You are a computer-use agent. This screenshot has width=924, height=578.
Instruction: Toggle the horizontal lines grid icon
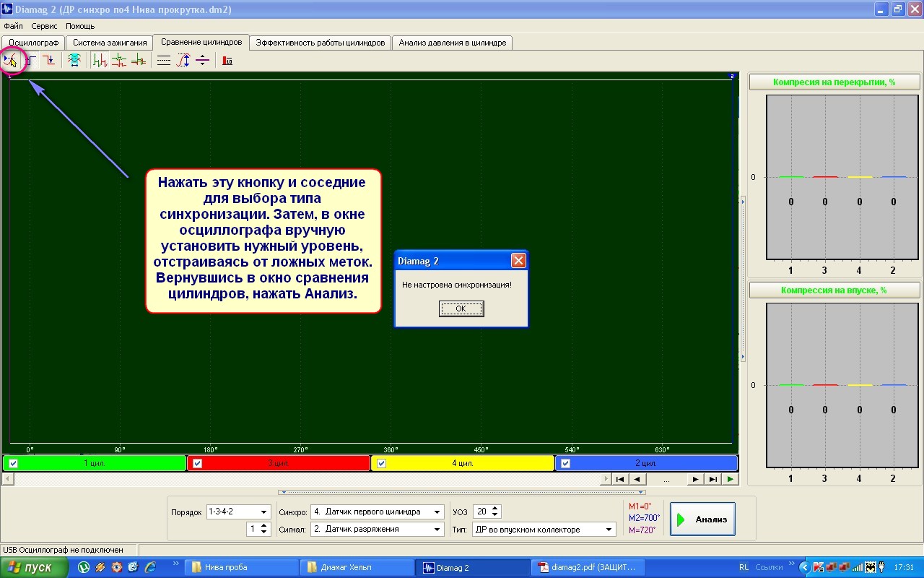click(164, 61)
